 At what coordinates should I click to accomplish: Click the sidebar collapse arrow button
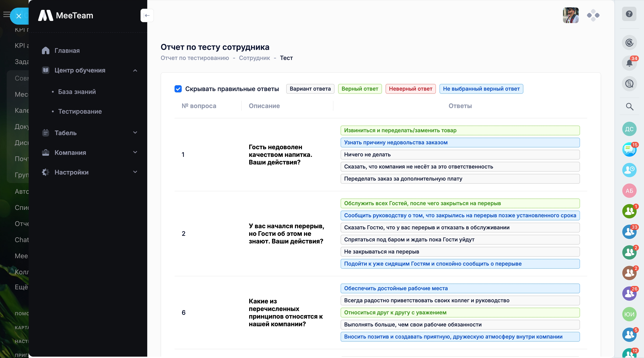pyautogui.click(x=147, y=15)
